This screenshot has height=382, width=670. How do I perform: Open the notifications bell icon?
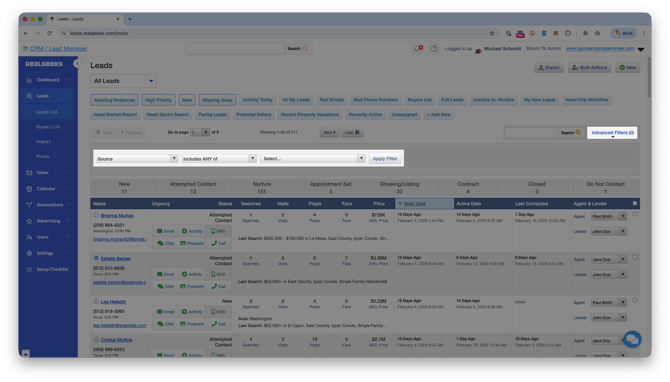[417, 49]
